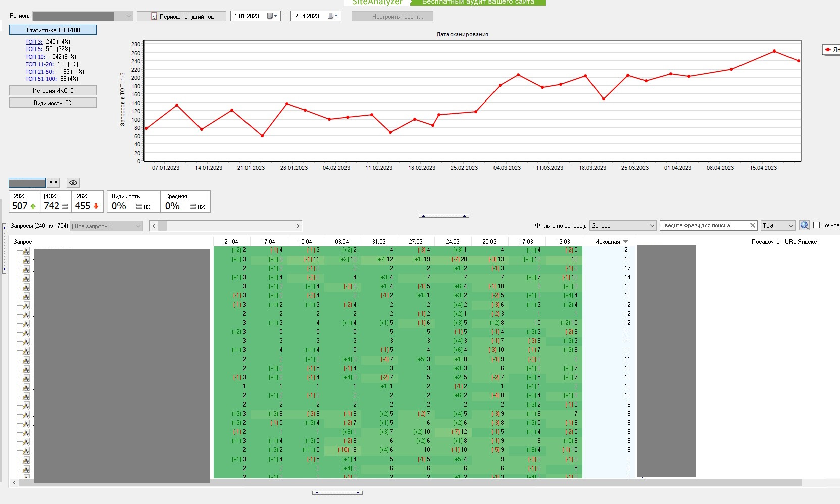Screen dimensions: 840x504
Task: Select the ТОП 11-20 link
Action: [x=39, y=64]
